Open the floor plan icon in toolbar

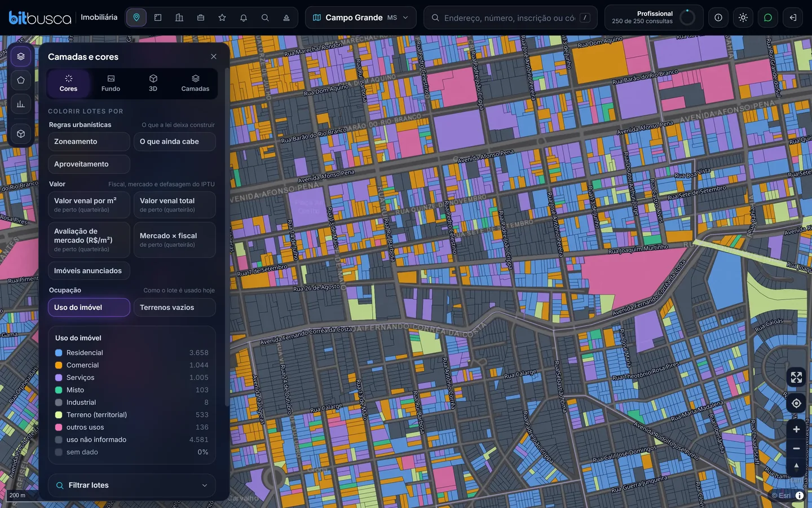click(158, 17)
